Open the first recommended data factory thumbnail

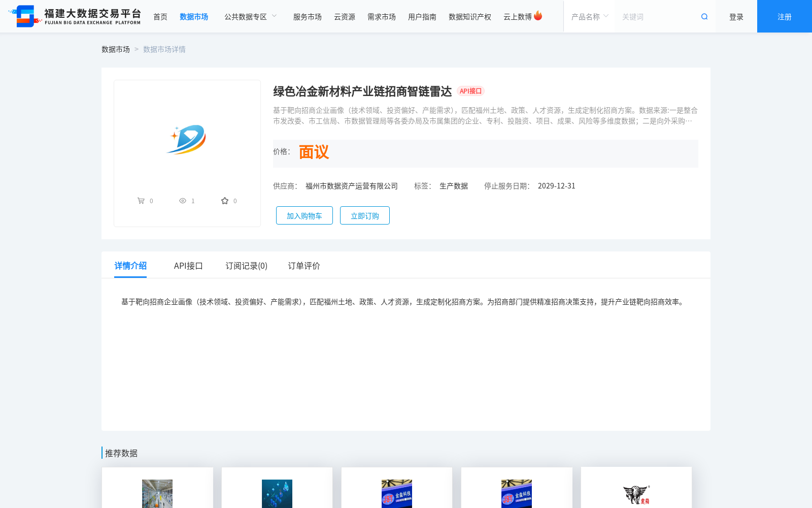tap(157, 494)
